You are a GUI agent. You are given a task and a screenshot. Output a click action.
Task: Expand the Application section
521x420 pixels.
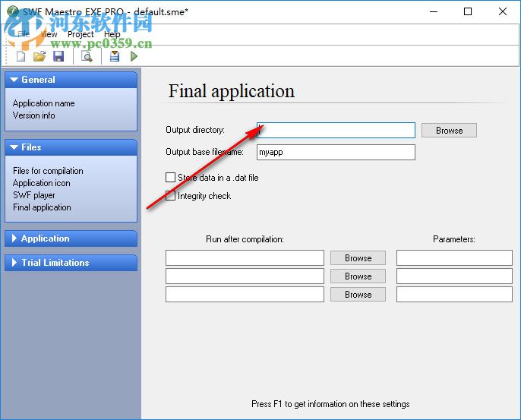pyautogui.click(x=71, y=238)
